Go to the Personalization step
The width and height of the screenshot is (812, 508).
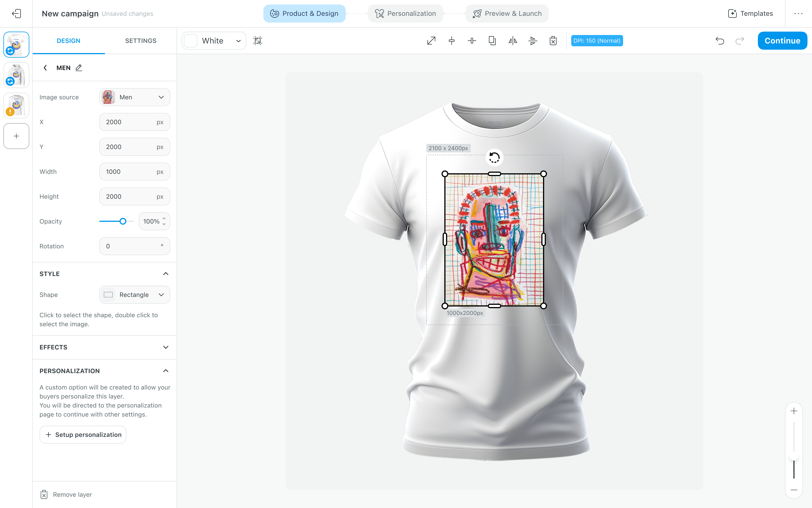pos(405,14)
